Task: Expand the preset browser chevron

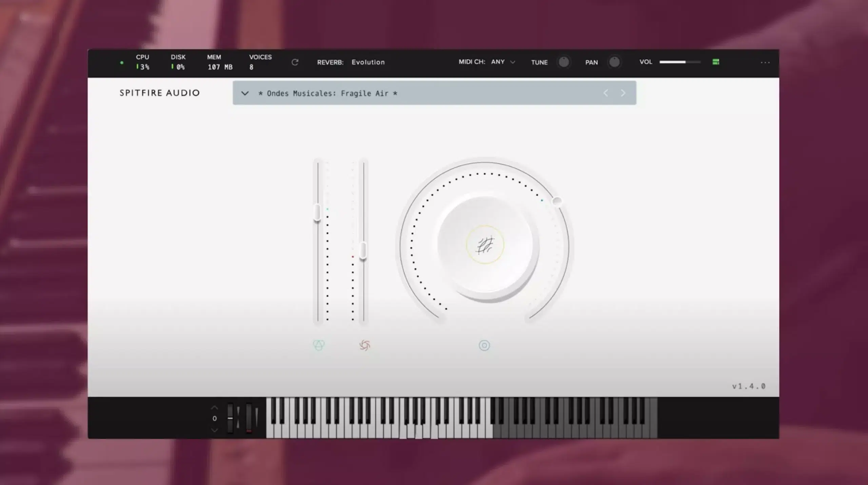Action: [x=245, y=93]
